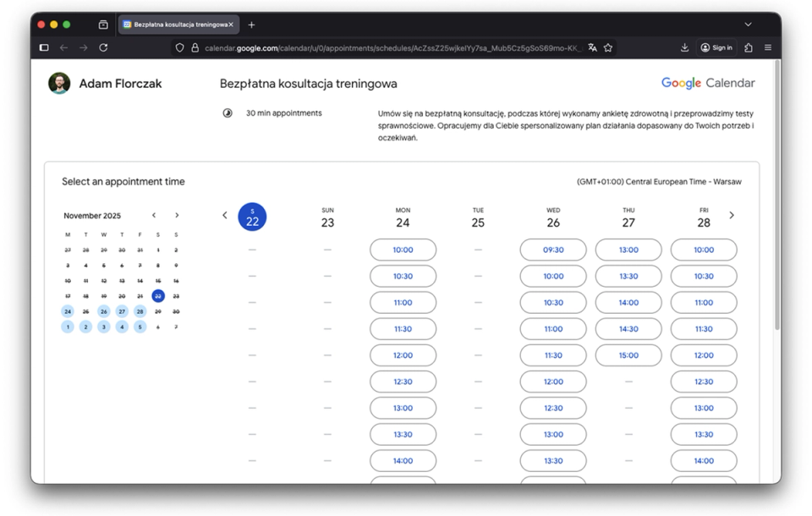
Task: Book the Thursday 27 slot at 14:00
Action: (x=628, y=303)
